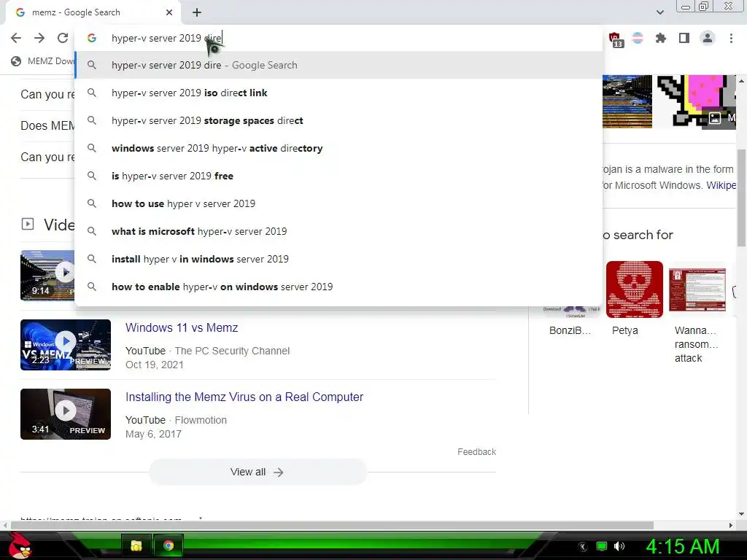
Task: Click the Google icon in address bar
Action: (92, 38)
